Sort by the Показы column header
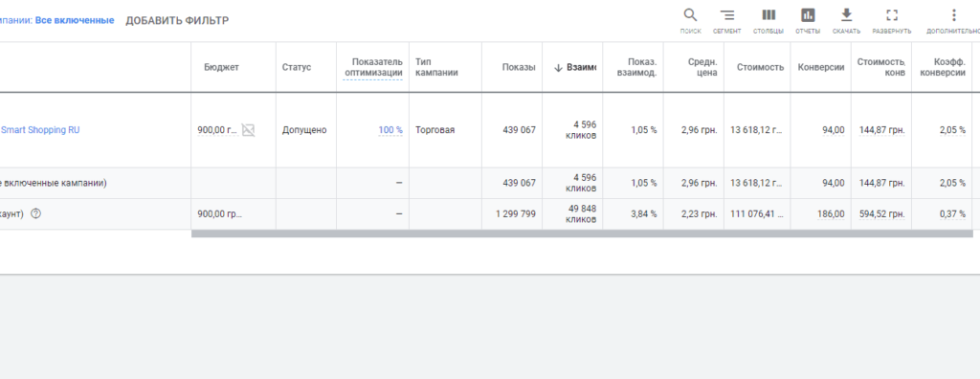Image resolution: width=980 pixels, height=379 pixels. coord(518,68)
